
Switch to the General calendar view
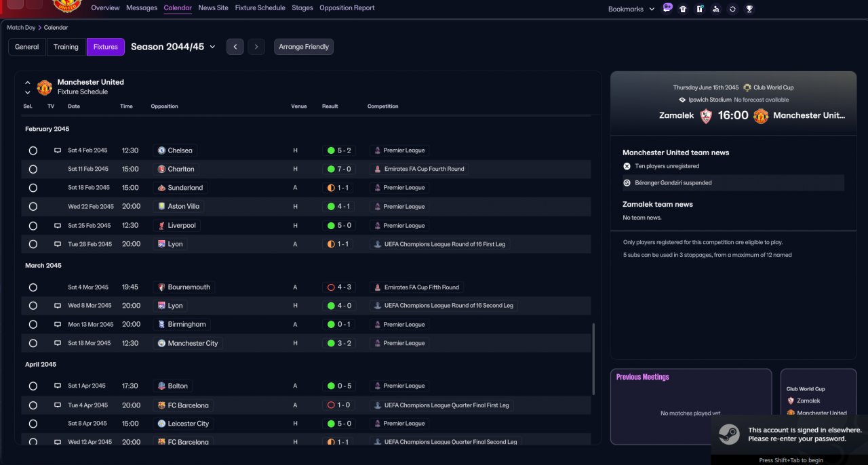(27, 47)
